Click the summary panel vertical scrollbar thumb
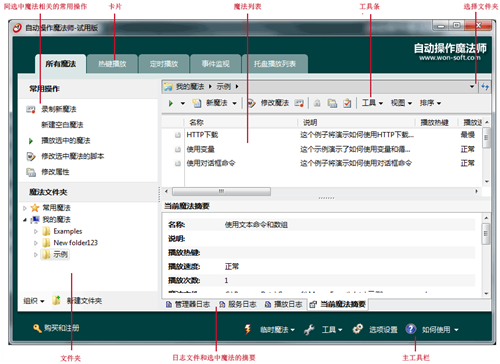This screenshot has width=500, height=364. 486,234
